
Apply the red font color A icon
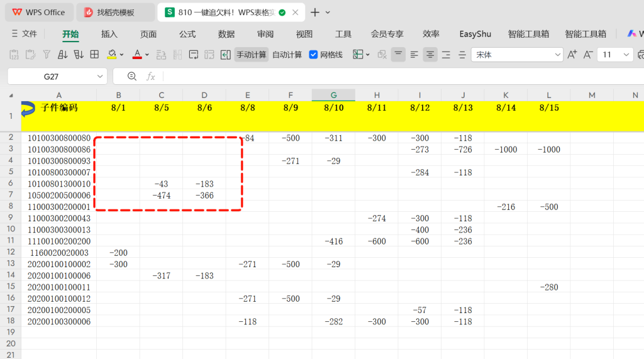point(137,55)
